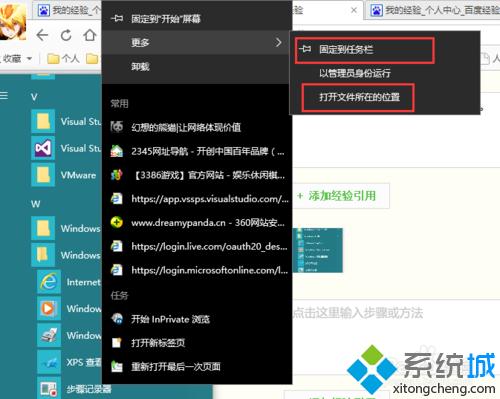Image resolution: width=500 pixels, height=399 pixels.
Task: Click the 点击这里输入步骤或方法 field
Action: point(358,313)
